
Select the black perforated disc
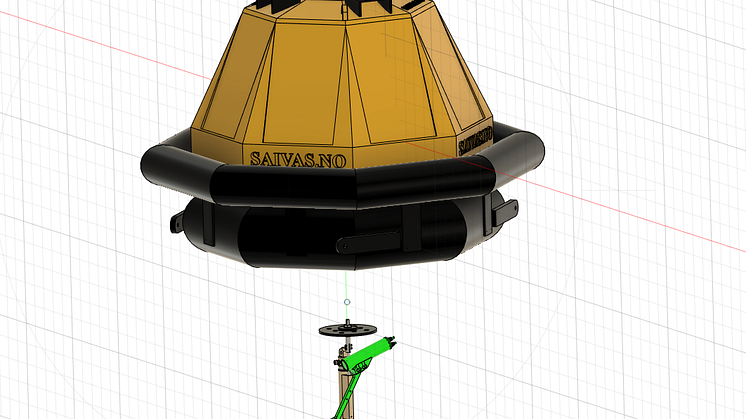(348, 330)
